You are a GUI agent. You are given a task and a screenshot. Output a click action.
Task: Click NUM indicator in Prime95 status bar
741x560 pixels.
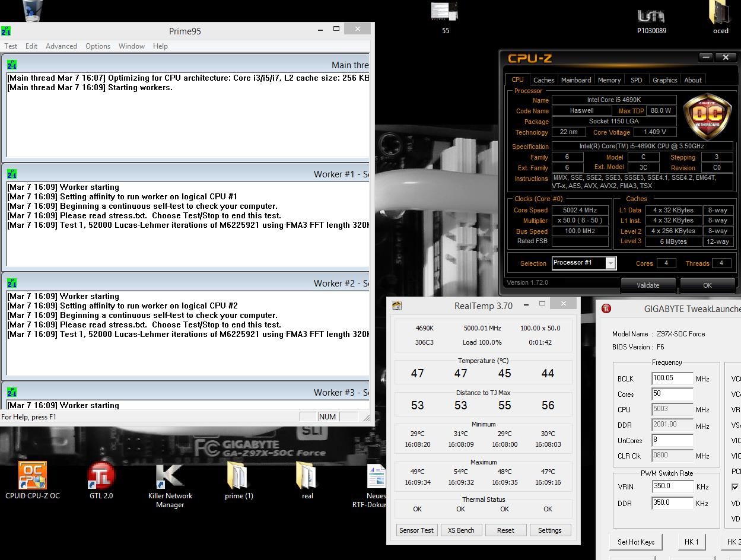point(327,416)
